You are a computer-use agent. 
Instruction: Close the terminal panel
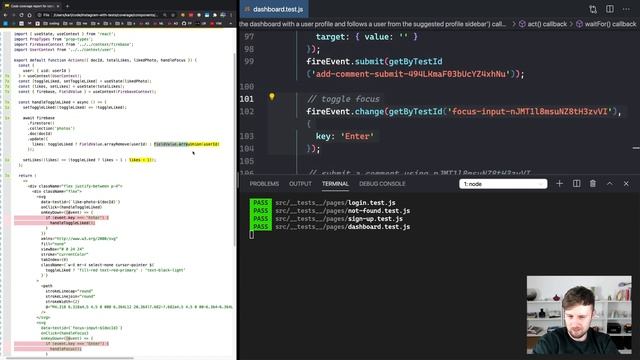[626, 184]
